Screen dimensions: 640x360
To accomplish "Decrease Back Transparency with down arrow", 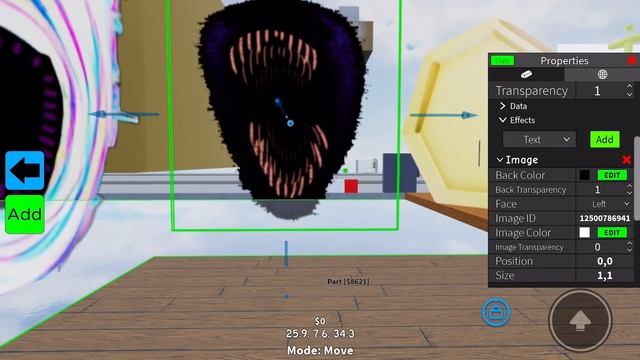I will tap(629, 193).
